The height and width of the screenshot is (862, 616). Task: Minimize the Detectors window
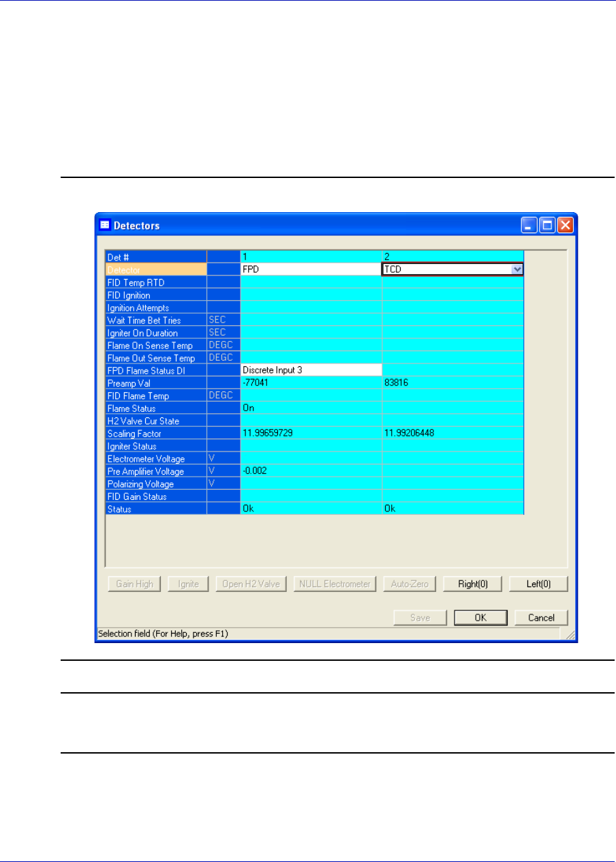[530, 225]
